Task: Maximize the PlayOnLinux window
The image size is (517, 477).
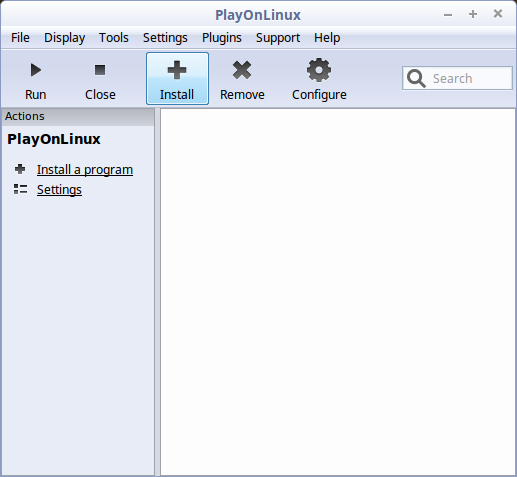Action: (x=473, y=14)
